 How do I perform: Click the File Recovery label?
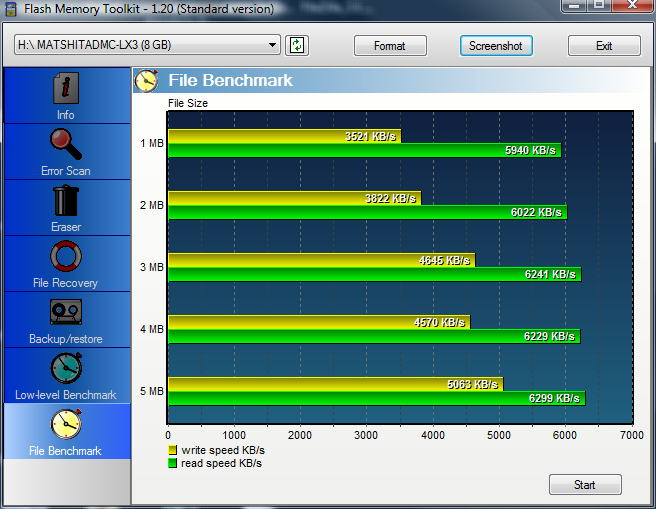point(66,283)
